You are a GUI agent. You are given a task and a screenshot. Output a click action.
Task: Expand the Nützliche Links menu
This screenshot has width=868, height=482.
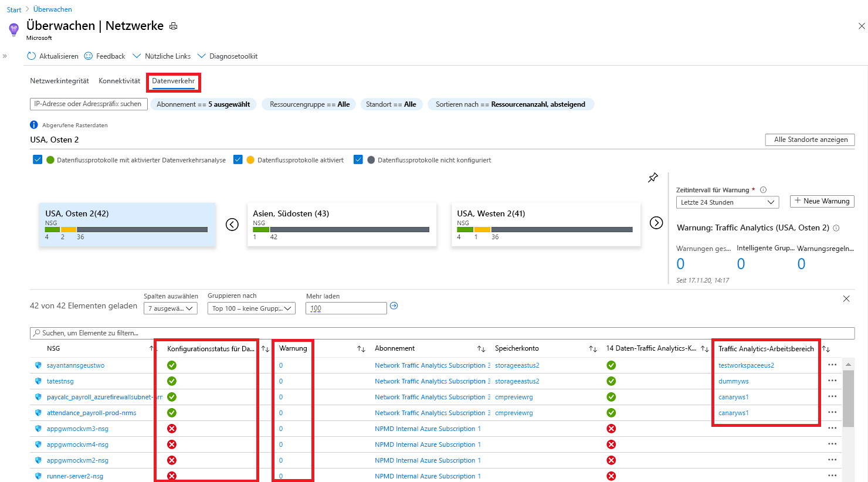pos(162,56)
